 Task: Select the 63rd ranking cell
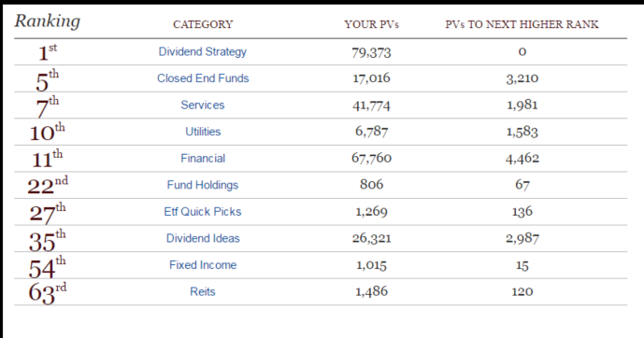tap(48, 293)
